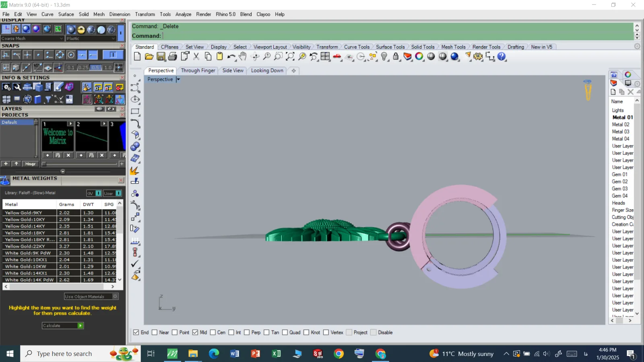Click the Calculate button in Metal Weights

point(62,325)
